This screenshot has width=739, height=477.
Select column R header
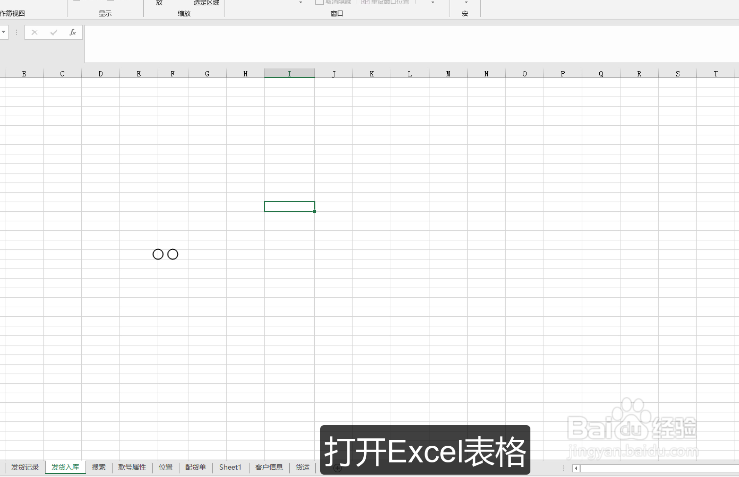[x=639, y=74]
